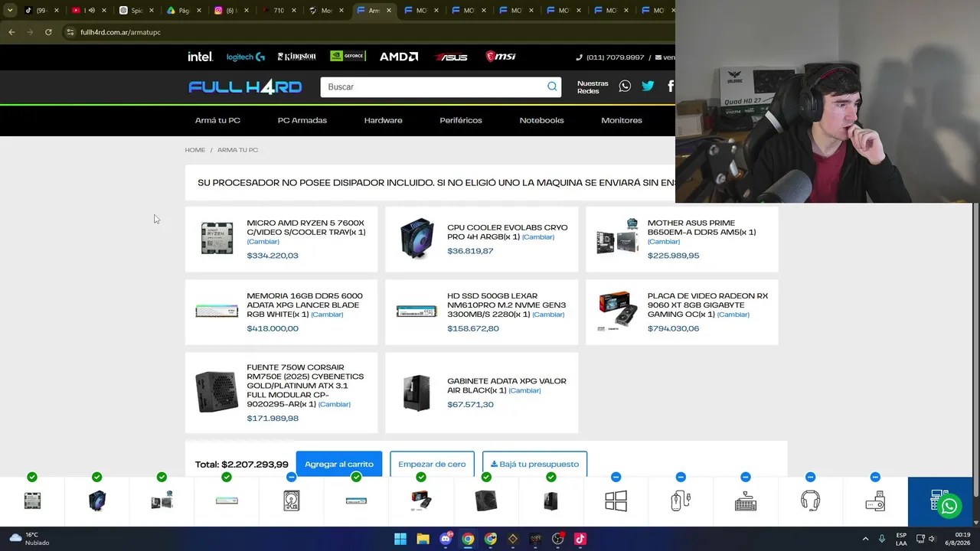Viewport: 980px width, 551px height.
Task: Click the search magnifier icon
Action: [552, 86]
